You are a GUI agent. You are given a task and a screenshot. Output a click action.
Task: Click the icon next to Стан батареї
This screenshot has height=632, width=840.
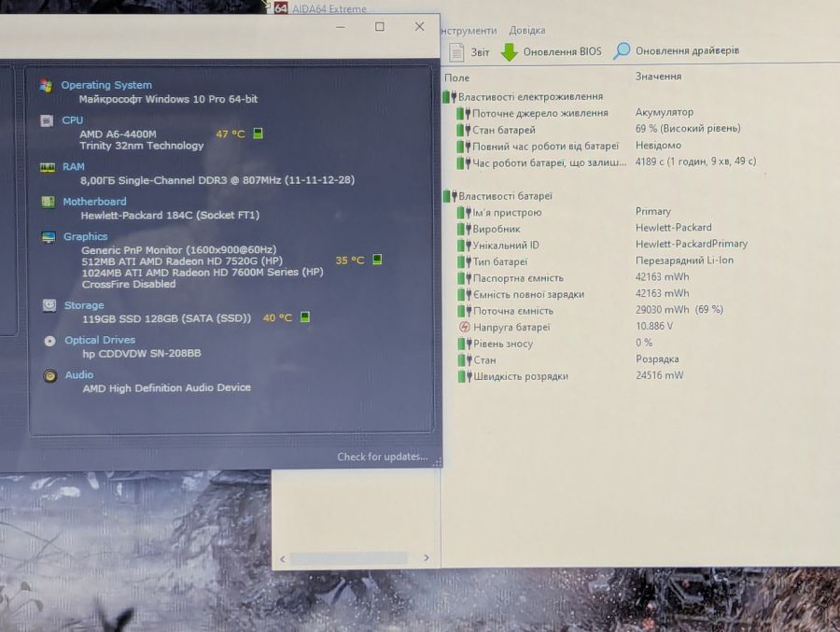[x=463, y=130]
